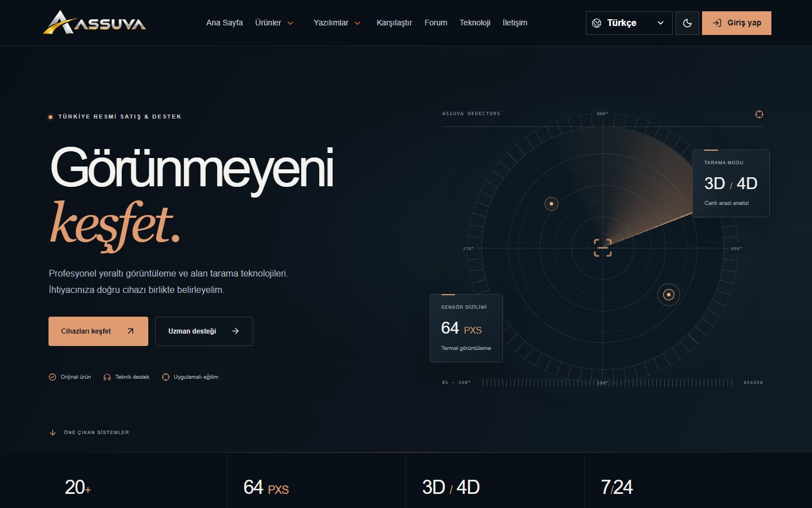Viewport: 812px width, 508px height.
Task: Open the Teknoloji page
Action: pos(475,23)
